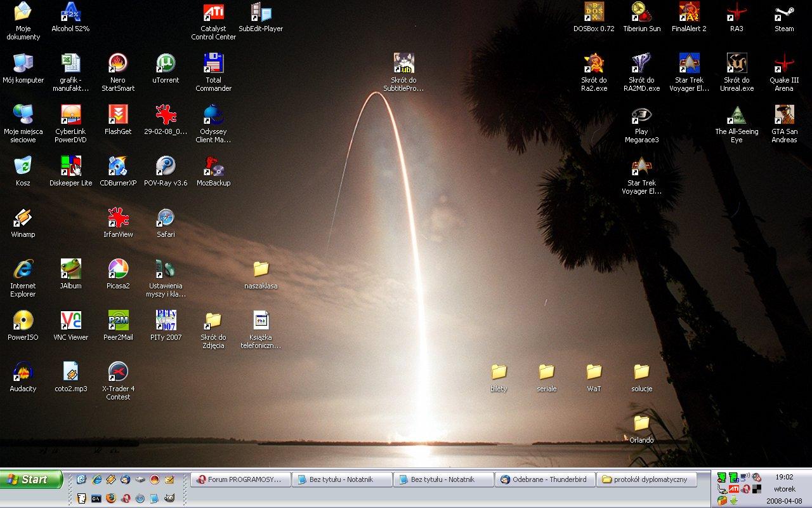This screenshot has width=812, height=508.
Task: Select the Internet Explorer desktop icon
Action: (23, 278)
